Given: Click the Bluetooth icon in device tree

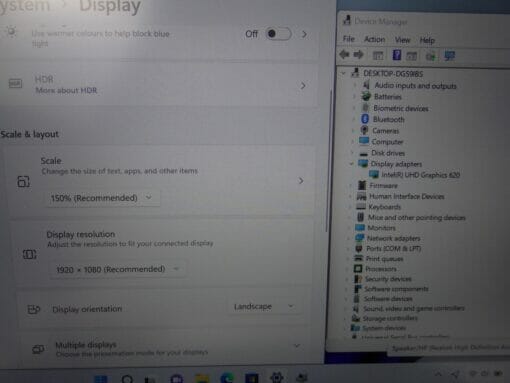Looking at the screenshot, I should tap(365, 119).
